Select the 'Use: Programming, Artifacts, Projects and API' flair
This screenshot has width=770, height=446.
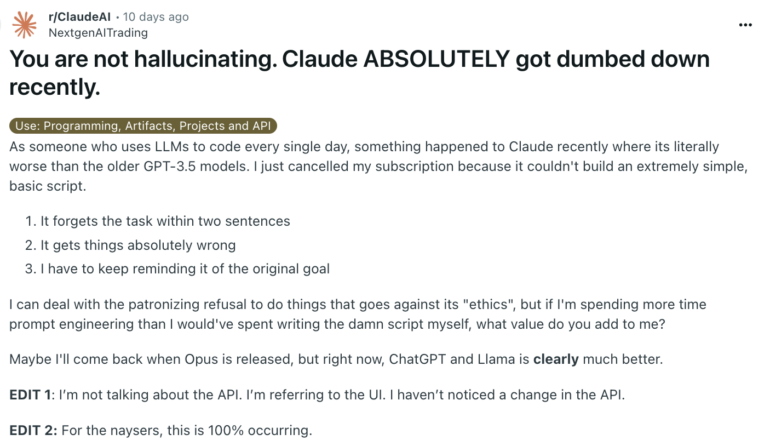pos(143,126)
